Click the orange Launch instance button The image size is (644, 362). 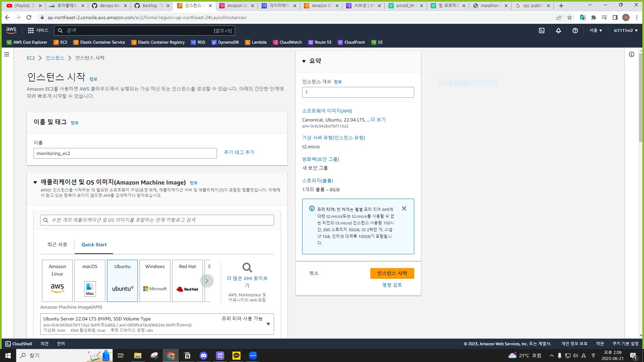point(392,273)
